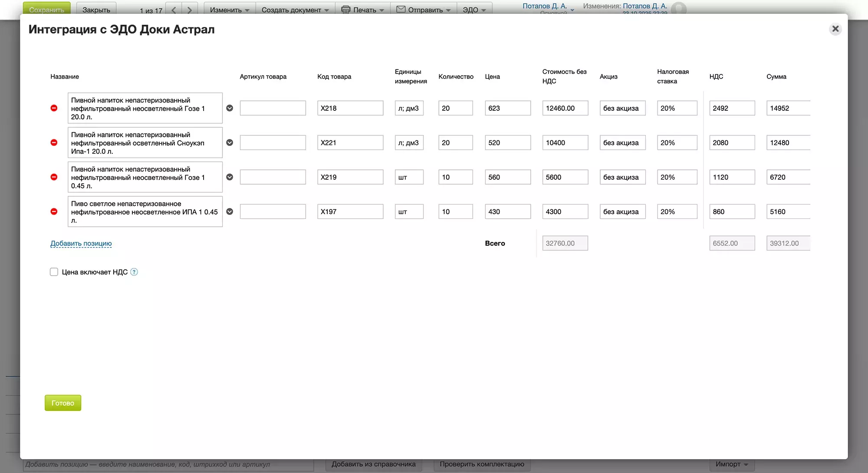Image resolution: width=868 pixels, height=473 pixels.
Task: Open the Печать menu
Action: (363, 10)
